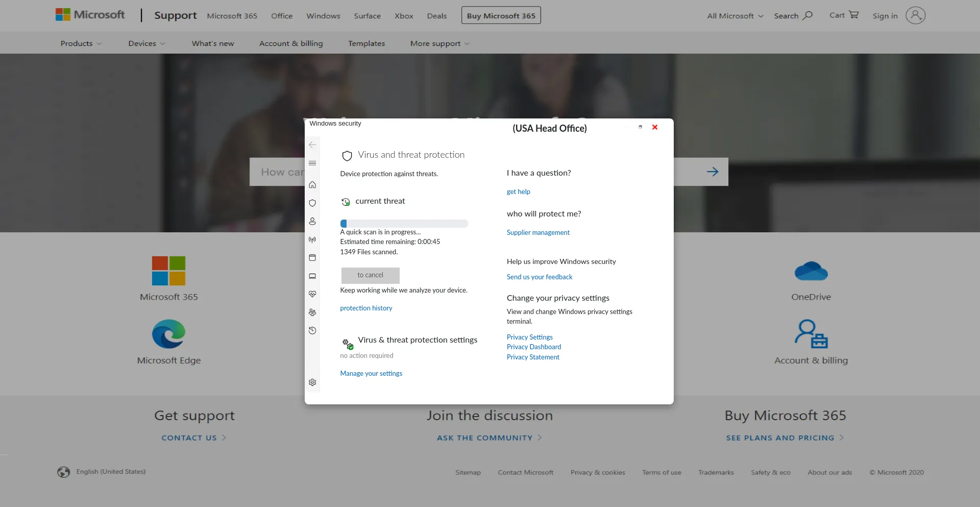Open Surface in top navigation
This screenshot has height=507, width=980.
[x=367, y=16]
